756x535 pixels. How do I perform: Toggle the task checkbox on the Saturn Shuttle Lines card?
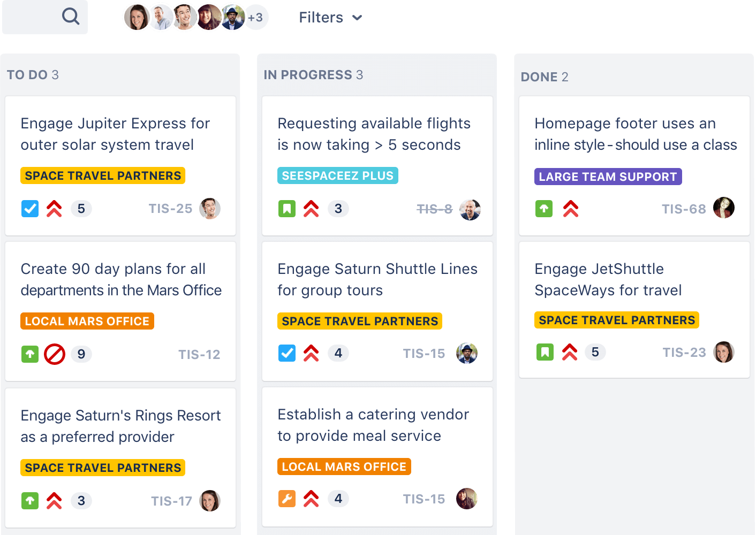[287, 353]
